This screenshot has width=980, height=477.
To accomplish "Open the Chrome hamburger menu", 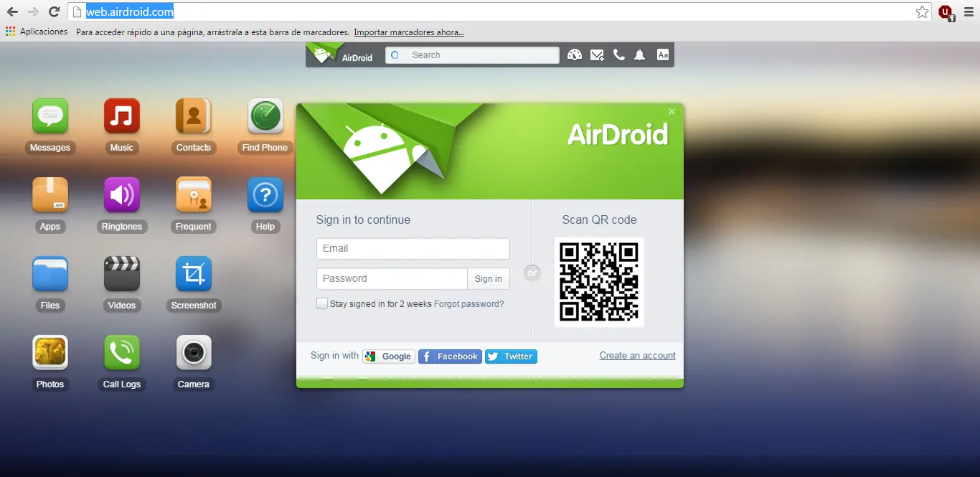I will coord(968,11).
